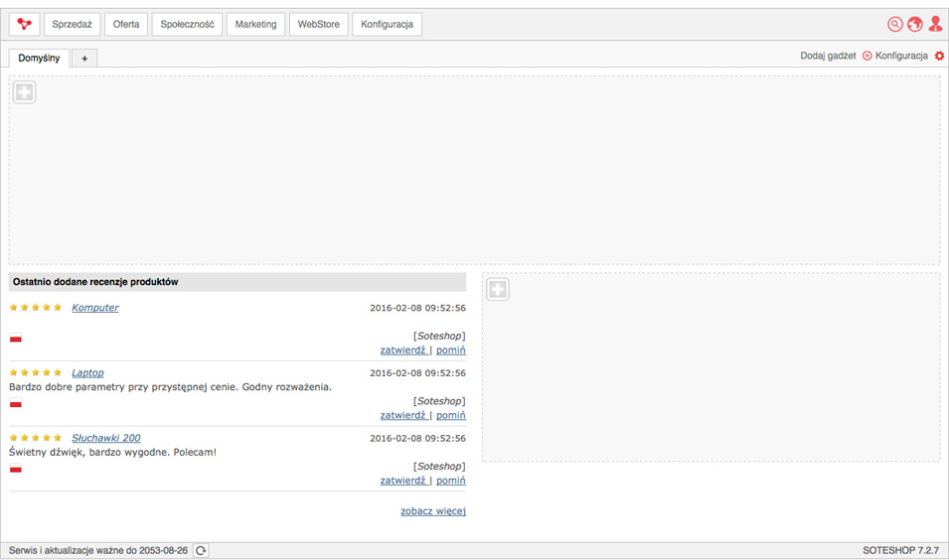The height and width of the screenshot is (560, 949).
Task: Approve the Komputer review with zatwierdź
Action: [402, 350]
